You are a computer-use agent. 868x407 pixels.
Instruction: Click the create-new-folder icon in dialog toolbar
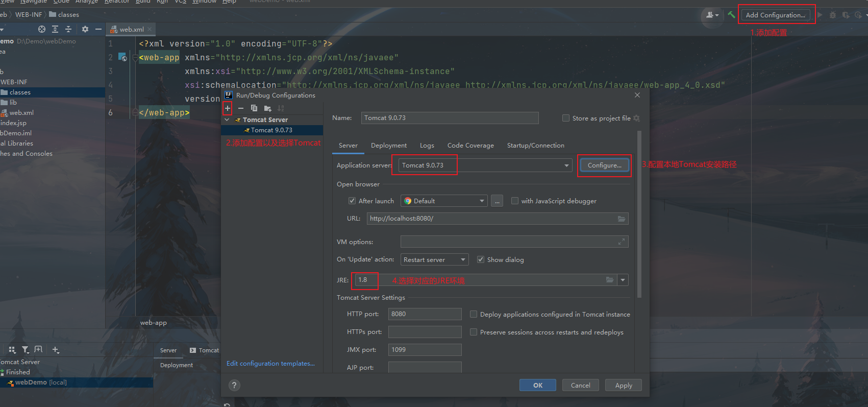click(x=267, y=108)
